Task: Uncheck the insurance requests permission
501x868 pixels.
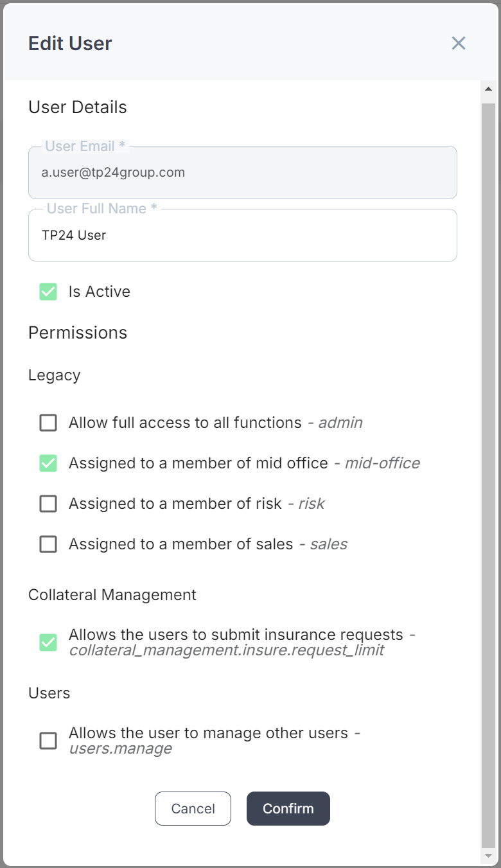Action: pyautogui.click(x=48, y=641)
